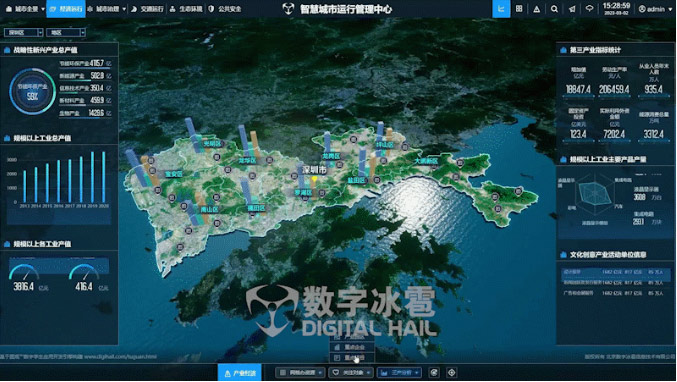Click the refresh icon in bottom bar
The height and width of the screenshot is (382, 677).
coord(434,373)
